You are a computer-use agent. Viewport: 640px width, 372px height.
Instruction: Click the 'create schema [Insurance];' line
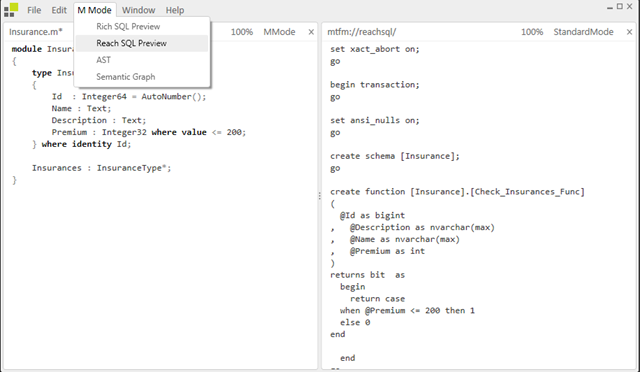point(395,156)
